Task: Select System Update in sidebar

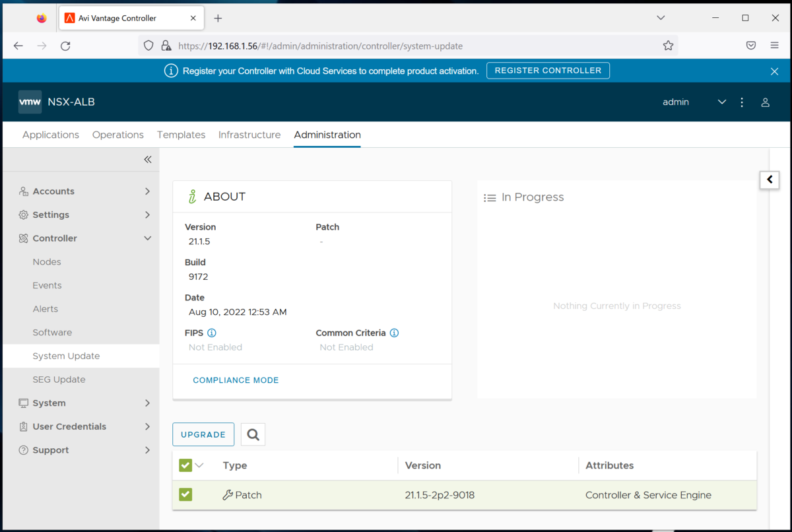Action: point(81,356)
